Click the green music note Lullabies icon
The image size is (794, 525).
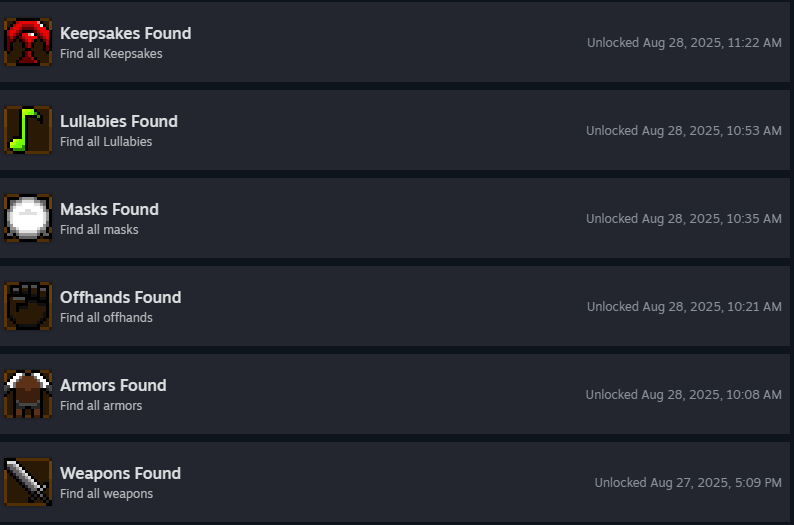28,130
